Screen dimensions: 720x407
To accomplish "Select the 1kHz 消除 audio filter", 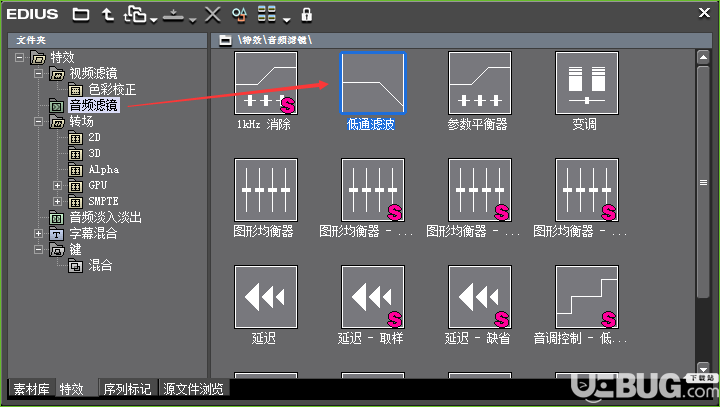I will tap(265, 83).
